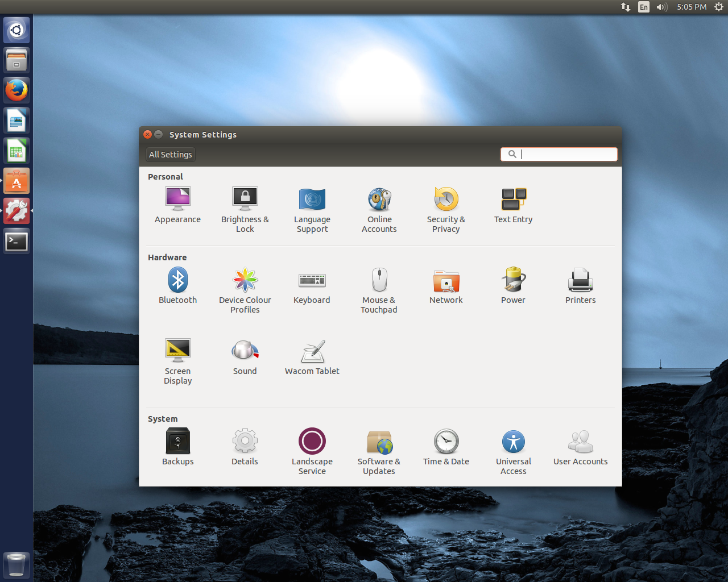728x582 pixels.
Task: Open the network indicator menu
Action: pos(626,7)
